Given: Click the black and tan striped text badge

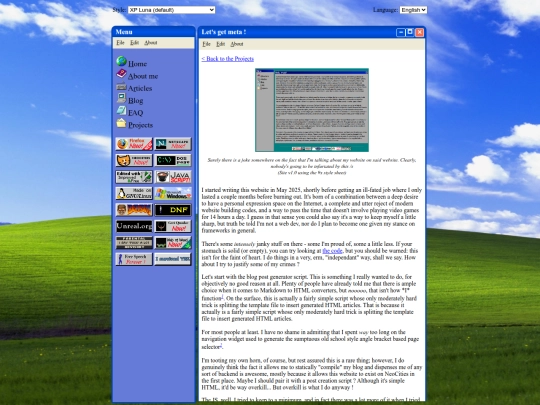Looking at the screenshot, I should pos(134,243).
